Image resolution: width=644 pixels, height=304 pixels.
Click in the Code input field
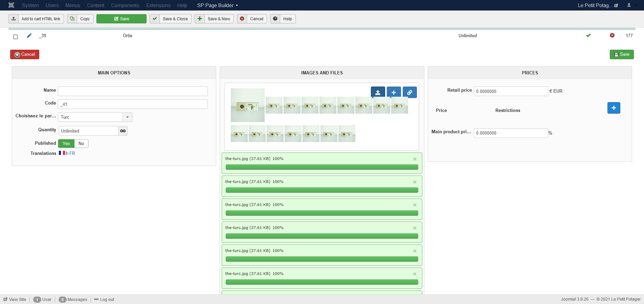(133, 104)
